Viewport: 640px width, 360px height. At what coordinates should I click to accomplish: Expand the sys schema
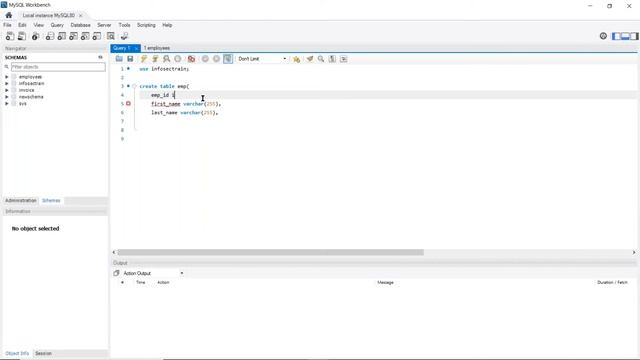click(x=7, y=104)
